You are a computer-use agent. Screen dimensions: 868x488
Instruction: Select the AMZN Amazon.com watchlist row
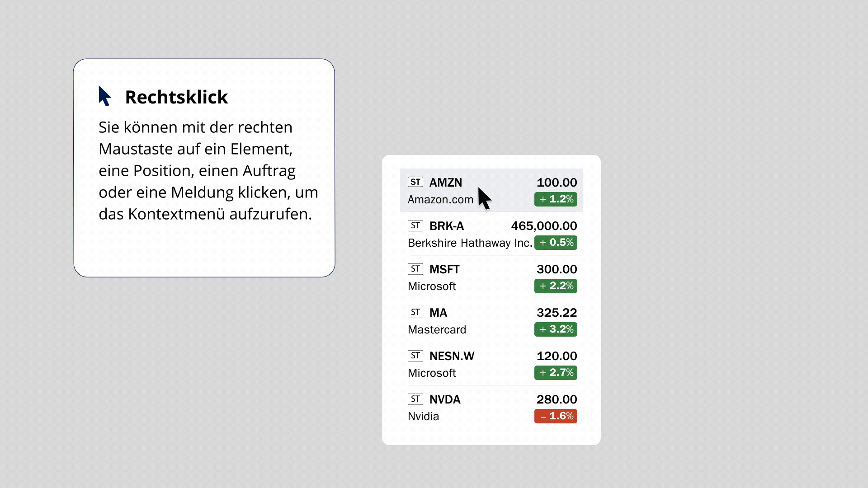pyautogui.click(x=491, y=190)
